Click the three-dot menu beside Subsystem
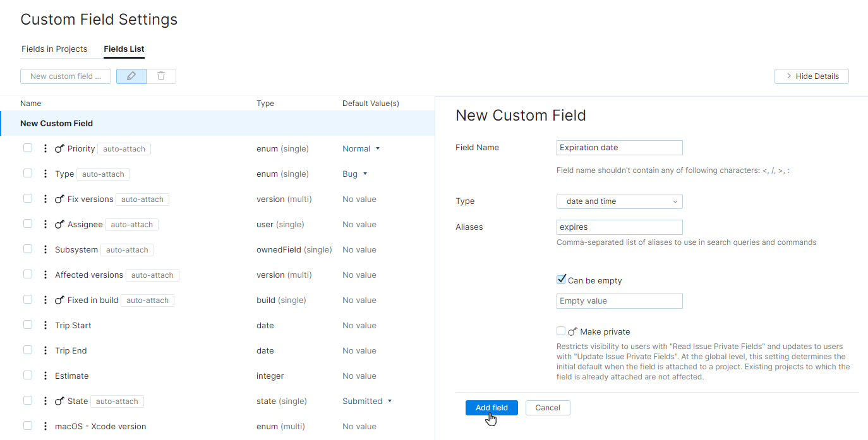Viewport: 868px width, 440px height. (45, 250)
